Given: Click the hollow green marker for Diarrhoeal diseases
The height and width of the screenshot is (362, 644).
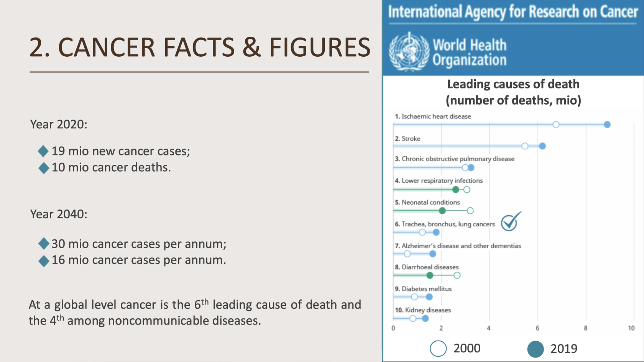Looking at the screenshot, I should pyautogui.click(x=457, y=275).
